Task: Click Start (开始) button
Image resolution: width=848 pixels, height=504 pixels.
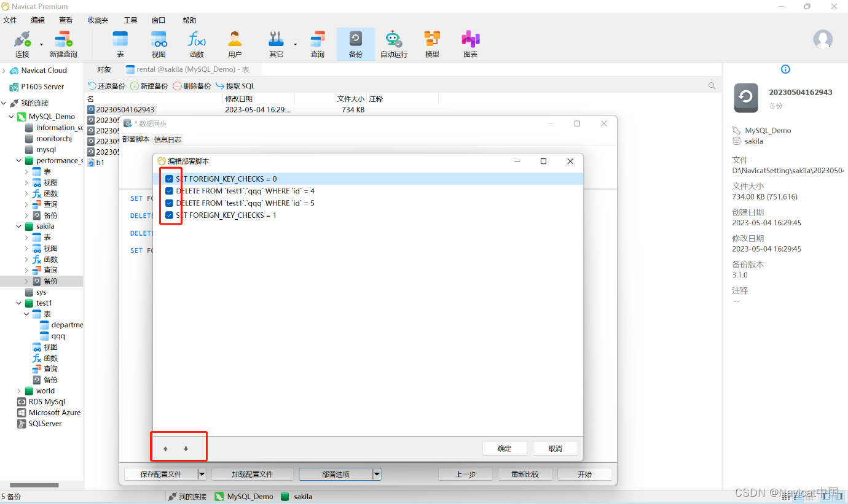Action: click(584, 474)
